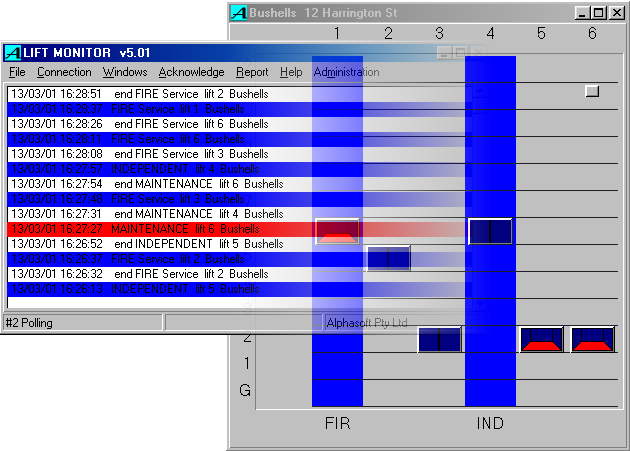Click the FIR label under lift 1
This screenshot has height=451, width=630.
(x=338, y=423)
